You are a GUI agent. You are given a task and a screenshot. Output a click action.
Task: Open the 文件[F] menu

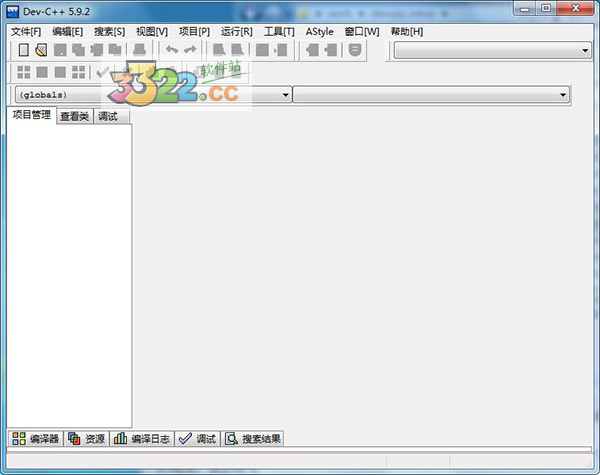pyautogui.click(x=26, y=32)
